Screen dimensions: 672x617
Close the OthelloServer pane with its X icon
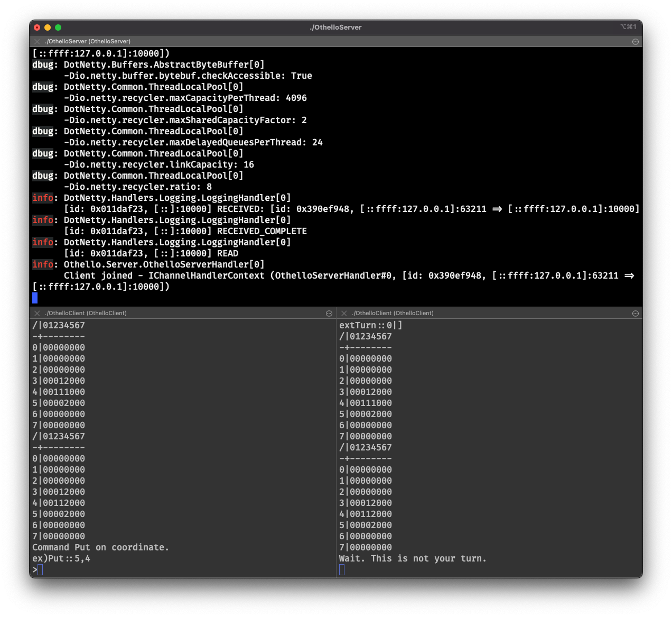pos(37,41)
